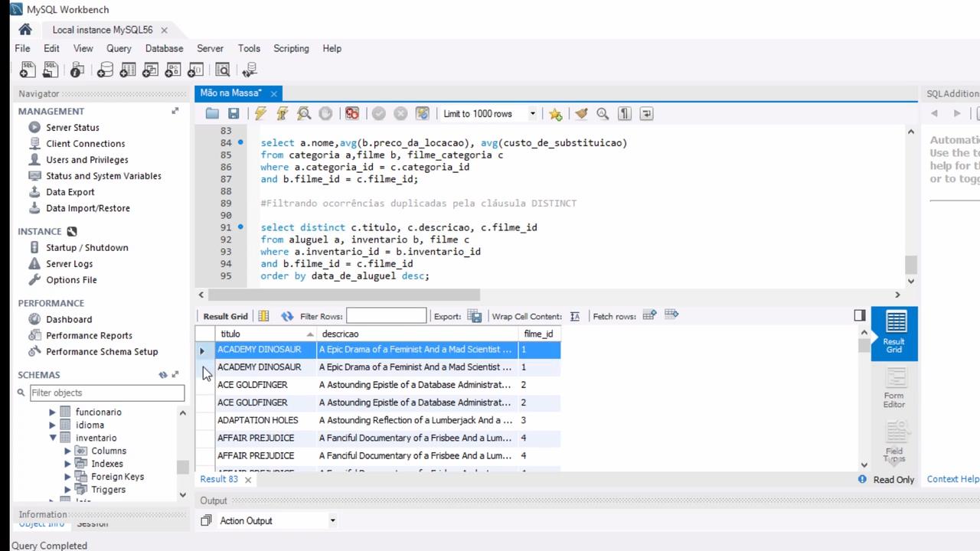Close the Result 83 tab
Image resolution: width=980 pixels, height=551 pixels.
point(248,480)
